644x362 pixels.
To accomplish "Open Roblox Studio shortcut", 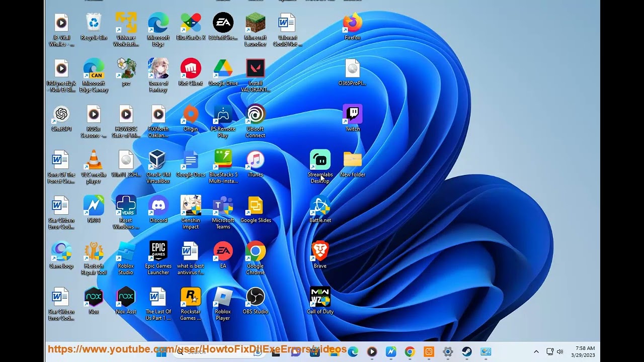I will (126, 259).
